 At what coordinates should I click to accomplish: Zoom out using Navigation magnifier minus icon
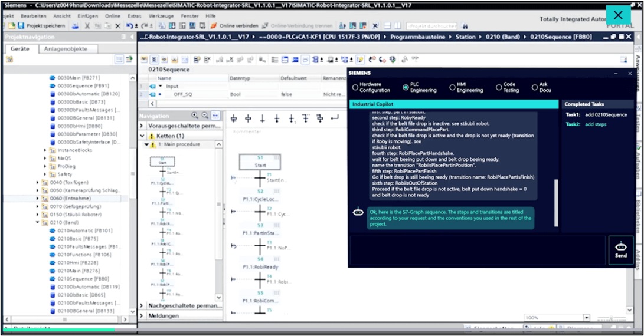click(x=205, y=116)
